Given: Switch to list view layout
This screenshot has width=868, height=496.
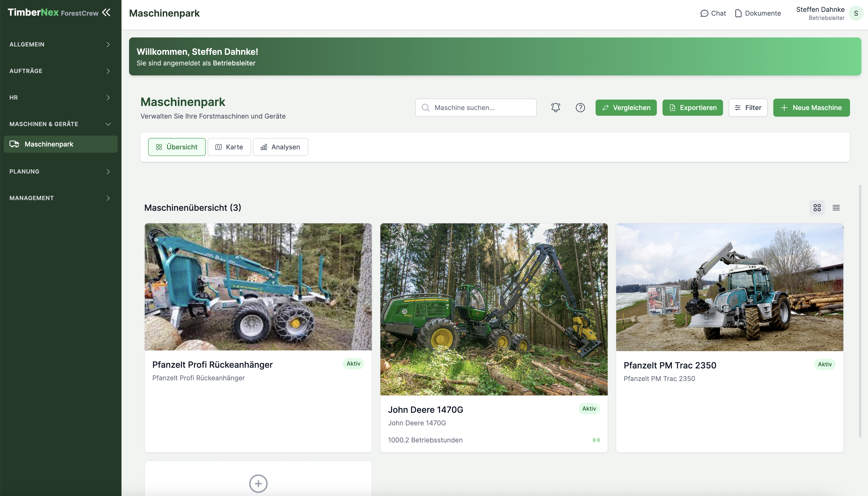Looking at the screenshot, I should pos(836,208).
